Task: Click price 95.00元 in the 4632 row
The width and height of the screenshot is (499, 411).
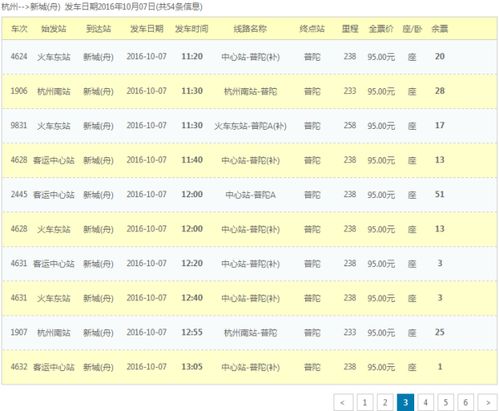Action: point(381,367)
